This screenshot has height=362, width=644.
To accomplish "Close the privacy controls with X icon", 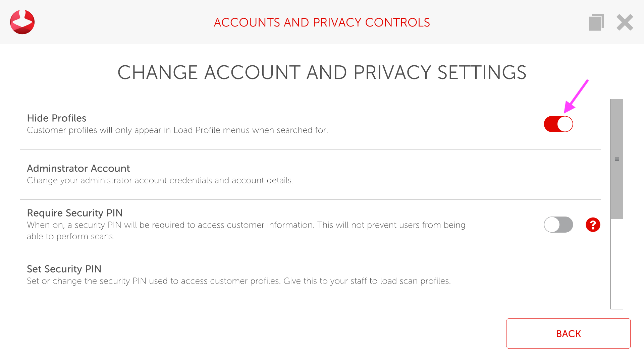I will point(625,22).
